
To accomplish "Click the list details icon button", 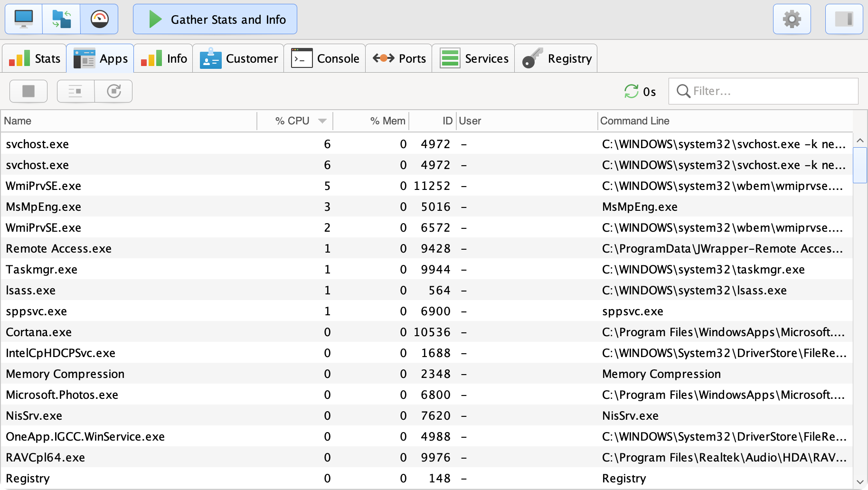I will click(x=75, y=91).
